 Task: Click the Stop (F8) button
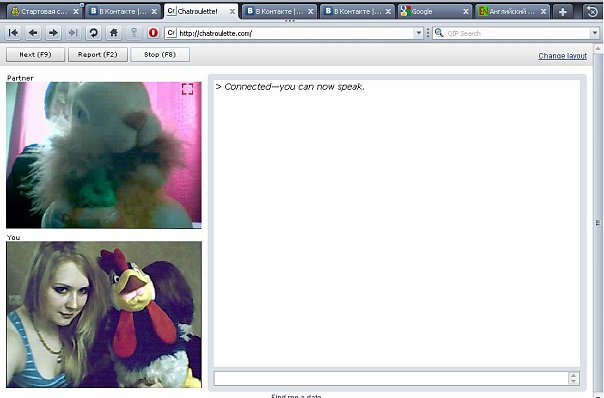point(160,55)
